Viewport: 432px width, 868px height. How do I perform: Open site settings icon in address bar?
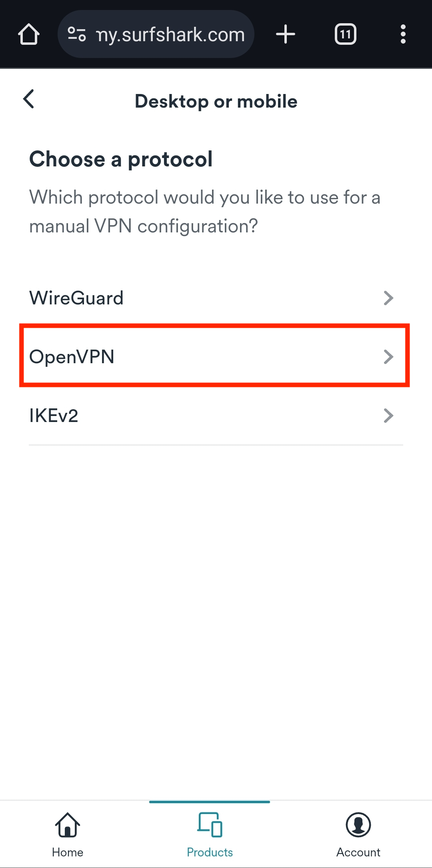76,34
